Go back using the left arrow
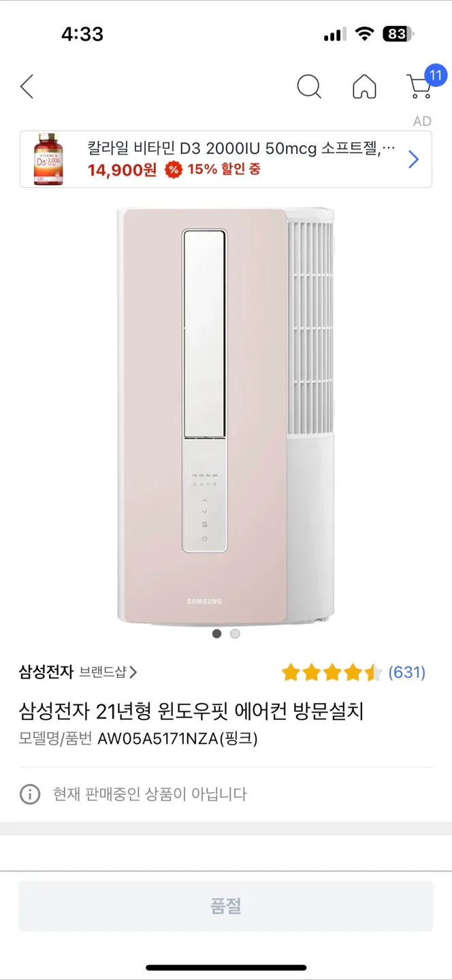The height and width of the screenshot is (980, 452). pyautogui.click(x=27, y=86)
